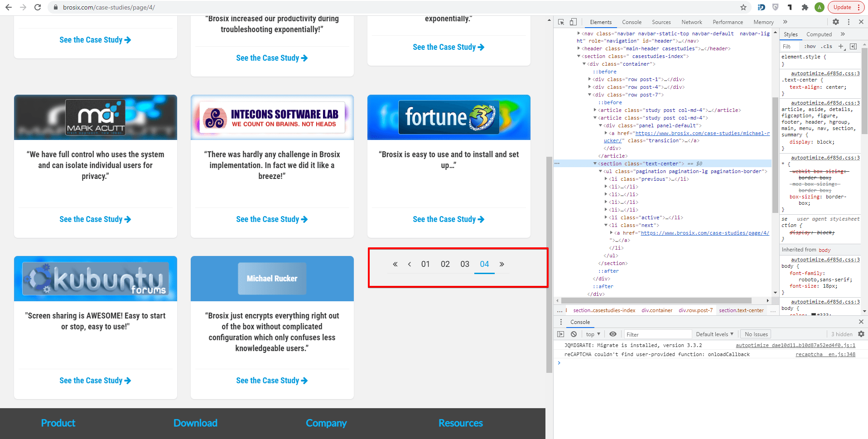Expand the li class previous node
Image resolution: width=868 pixels, height=439 pixels.
click(x=606, y=179)
